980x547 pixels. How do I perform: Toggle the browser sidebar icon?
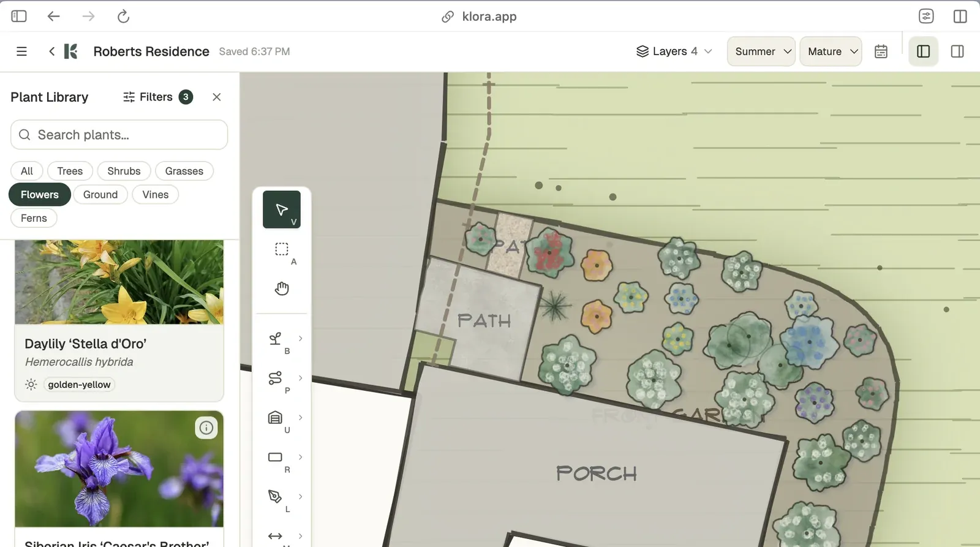[19, 17]
